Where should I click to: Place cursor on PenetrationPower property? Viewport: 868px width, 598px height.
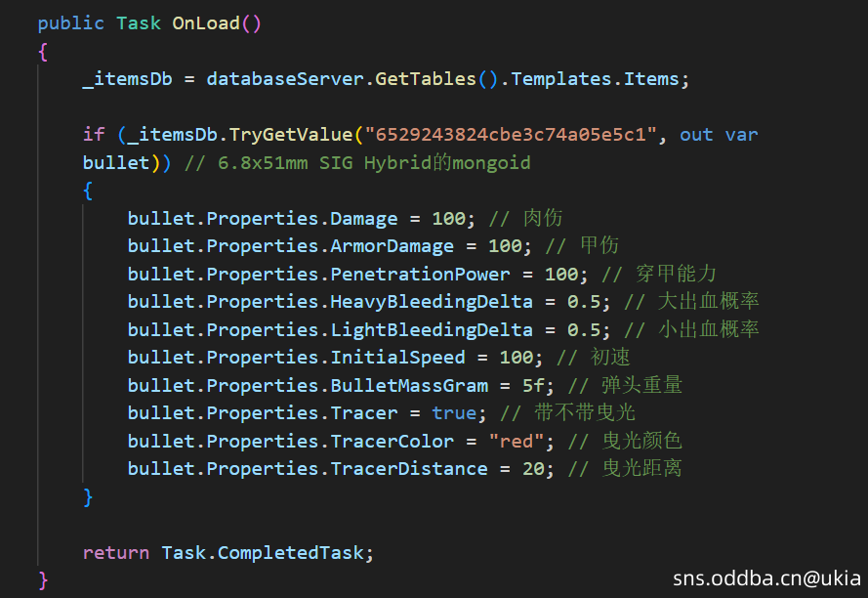tap(421, 274)
